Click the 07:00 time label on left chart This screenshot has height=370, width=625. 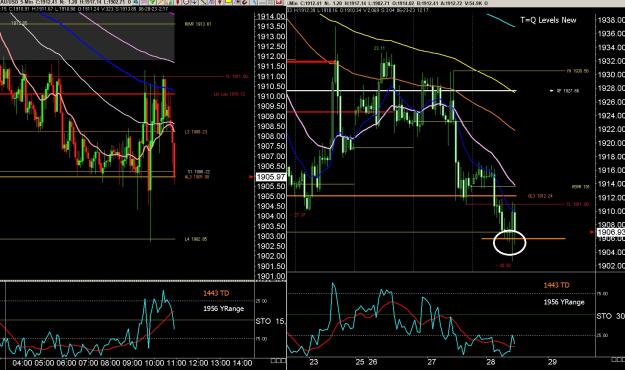(x=88, y=363)
